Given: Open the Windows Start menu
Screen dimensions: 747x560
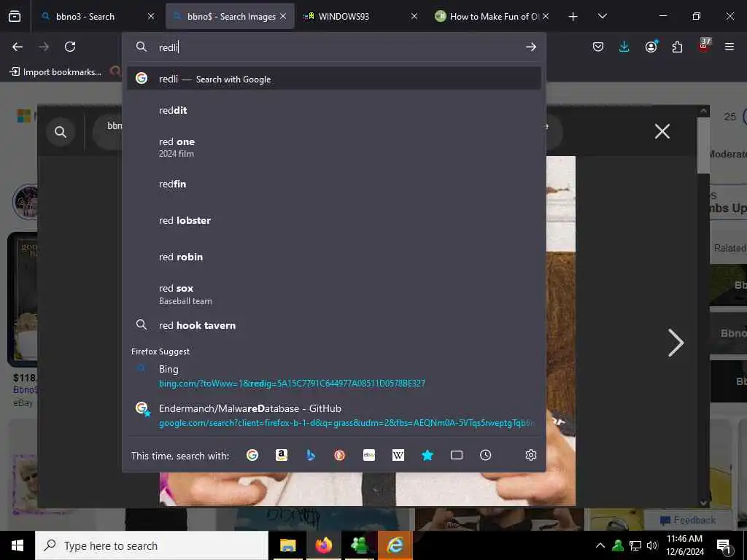Looking at the screenshot, I should (18, 545).
